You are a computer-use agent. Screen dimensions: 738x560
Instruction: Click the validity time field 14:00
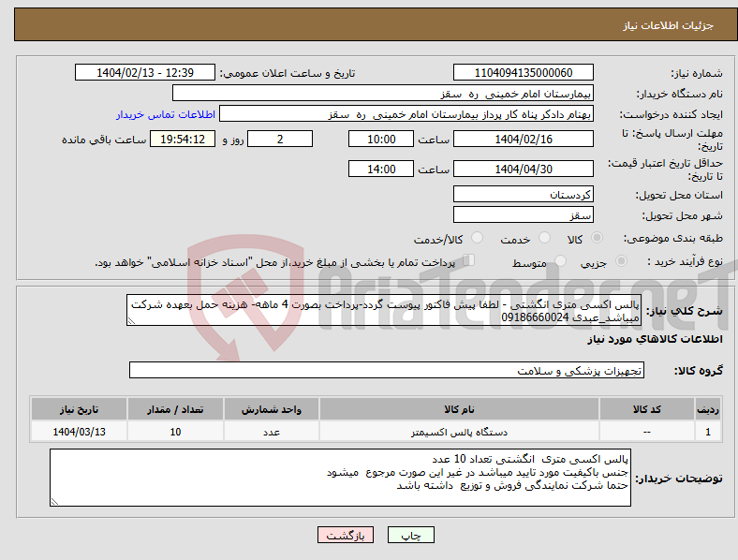[x=381, y=169]
